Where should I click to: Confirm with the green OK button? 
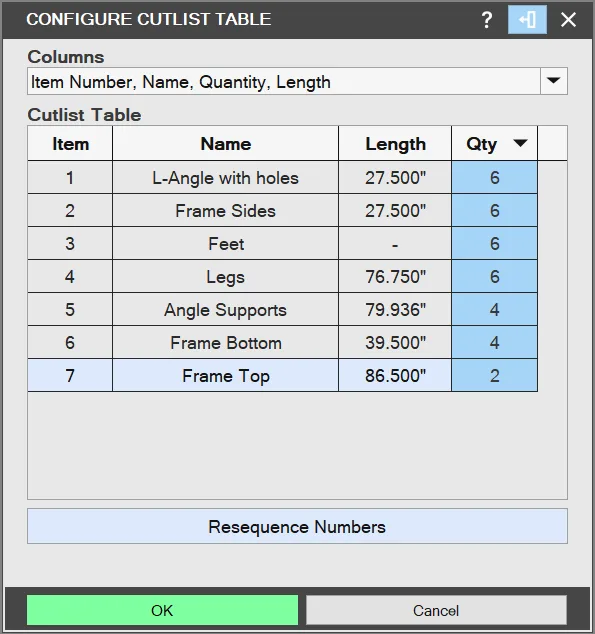pos(162,610)
